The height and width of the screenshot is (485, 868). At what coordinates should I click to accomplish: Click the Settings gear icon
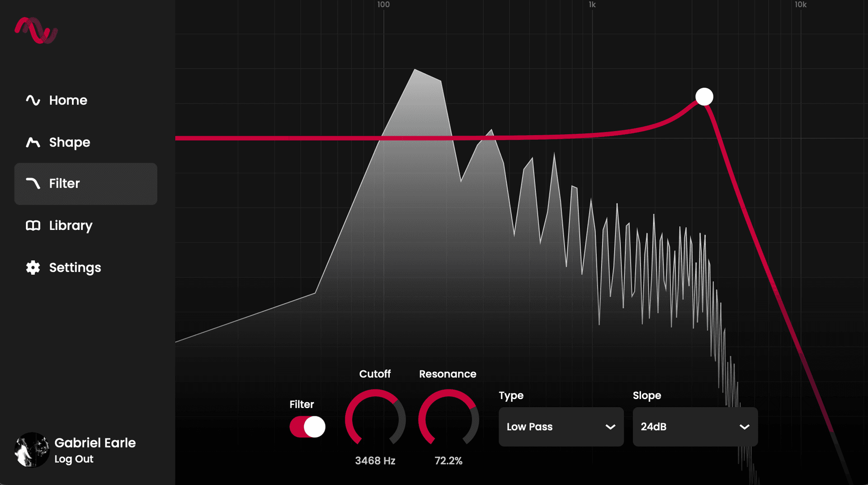pyautogui.click(x=33, y=267)
